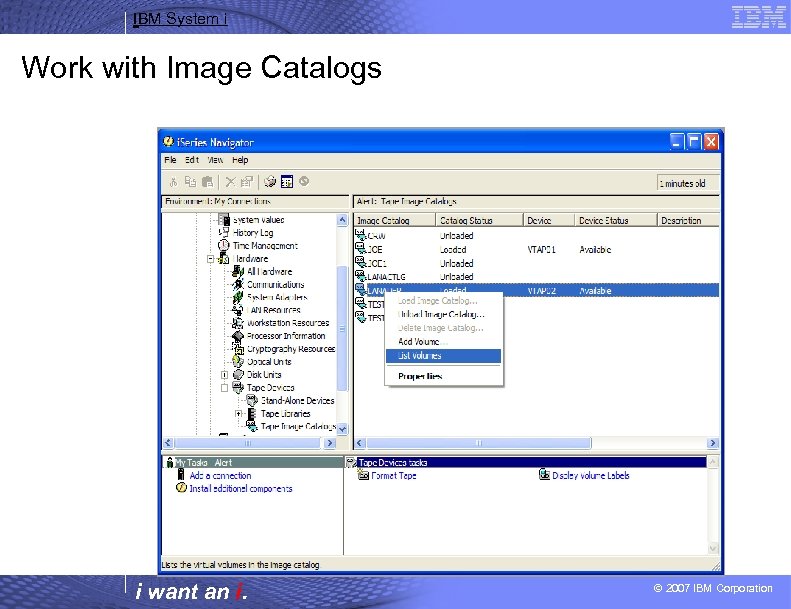Click the Display Volume Labels task icon
791x609 pixels.
pyautogui.click(x=544, y=475)
